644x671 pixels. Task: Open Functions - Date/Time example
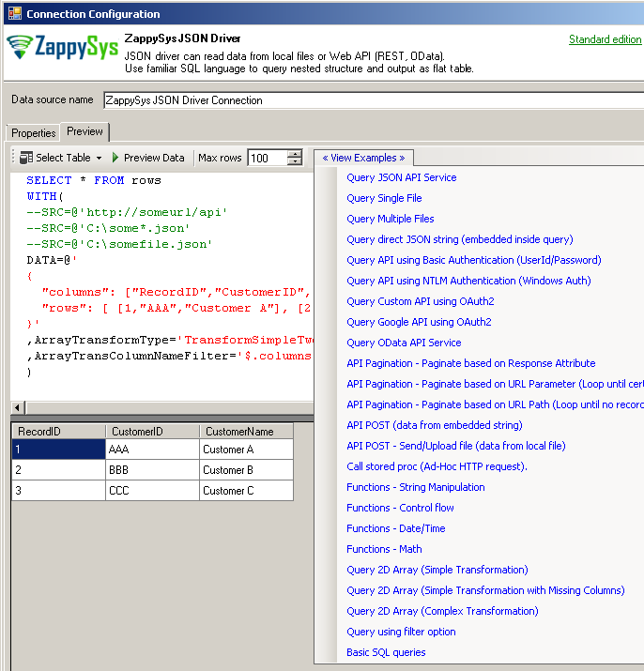pyautogui.click(x=395, y=528)
